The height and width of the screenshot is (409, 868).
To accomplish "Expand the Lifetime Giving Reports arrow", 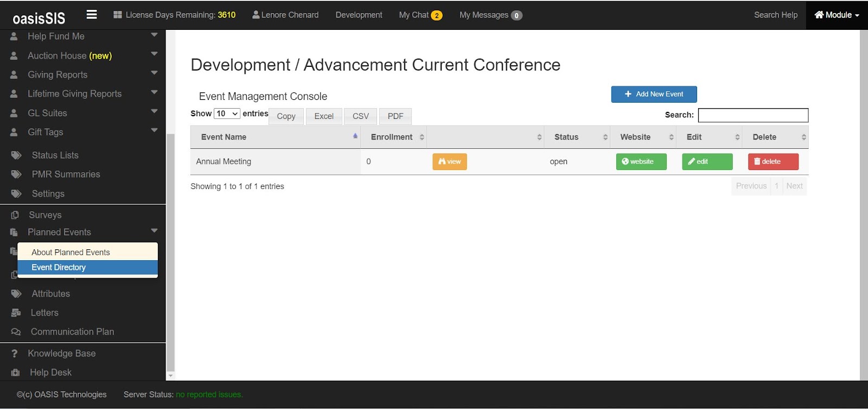I will (154, 92).
